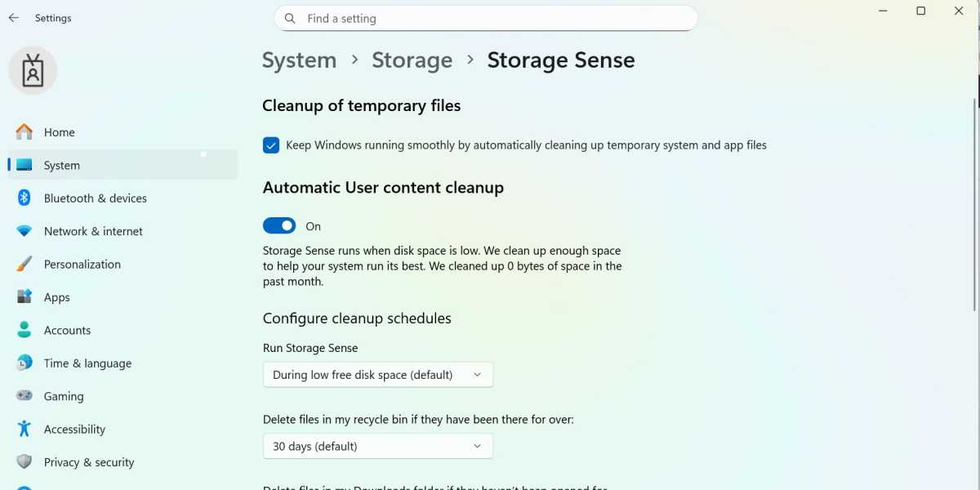Select the Network & internet icon
The image size is (980, 490).
[x=25, y=231]
